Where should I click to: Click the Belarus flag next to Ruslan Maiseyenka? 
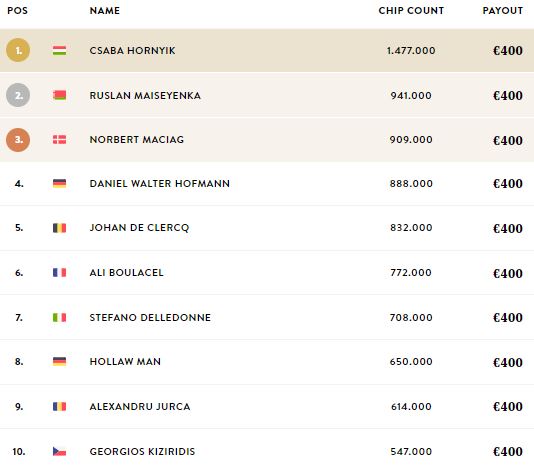tap(60, 95)
